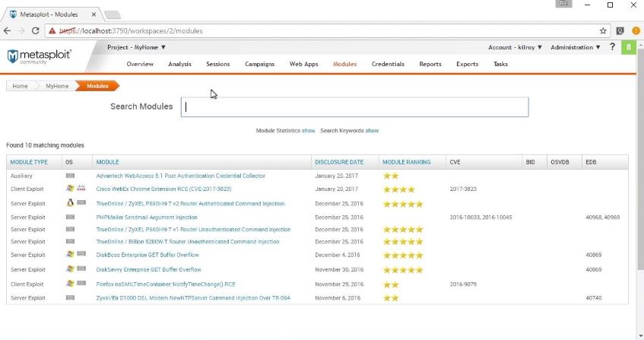Click OS icon in Zyxel/Eir D1000 row
This screenshot has width=644, height=340.
[x=70, y=297]
